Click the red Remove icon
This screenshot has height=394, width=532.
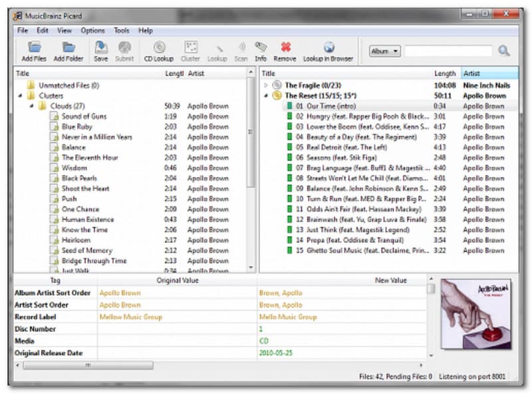pos(285,47)
